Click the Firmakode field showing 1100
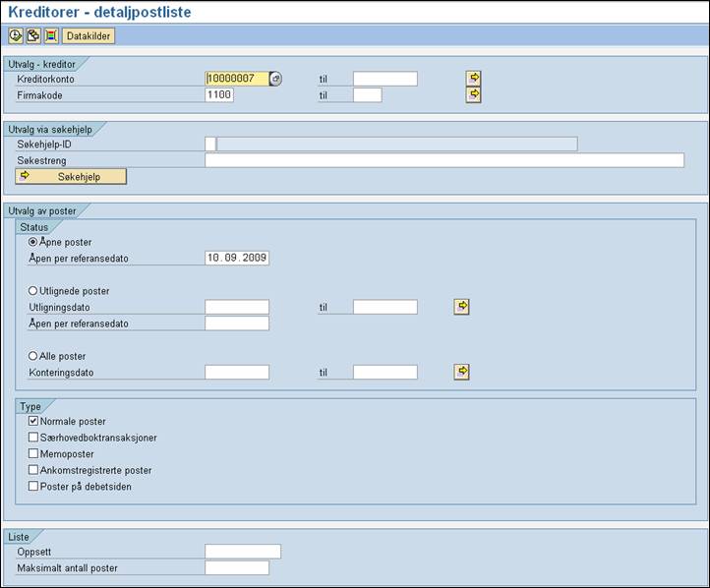 [219, 95]
